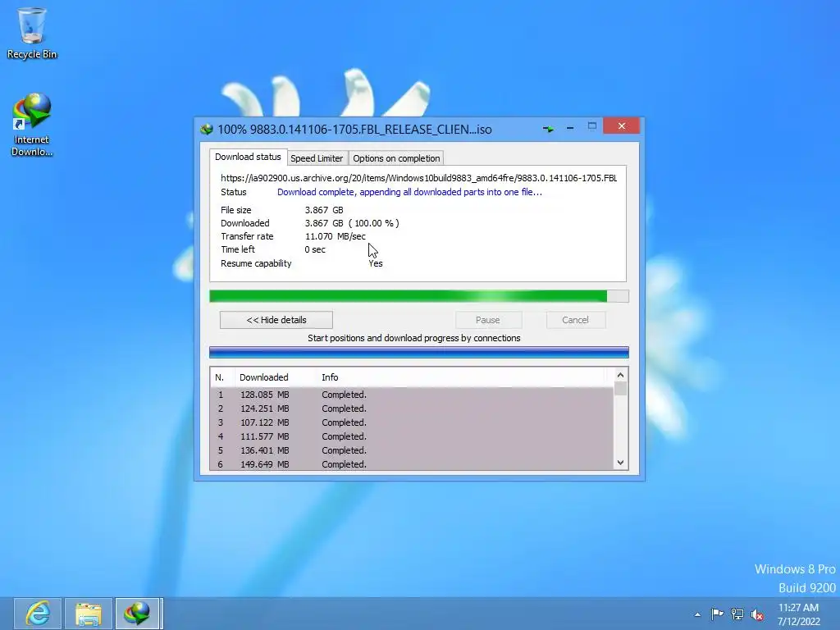
Task: Click the 'Download complete, appending' status text
Action: (x=409, y=192)
